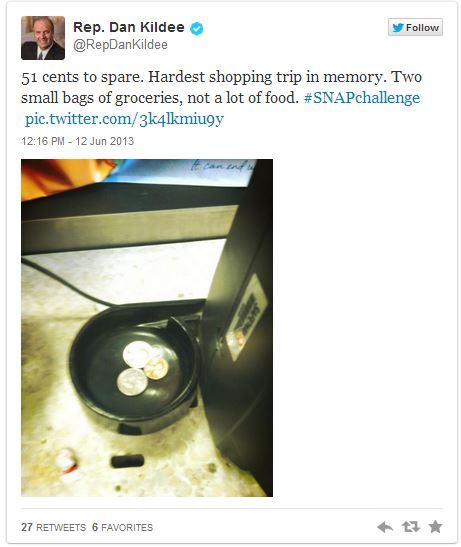461x547 pixels.
Task: View the 6 favorites list
Action: pos(122,527)
